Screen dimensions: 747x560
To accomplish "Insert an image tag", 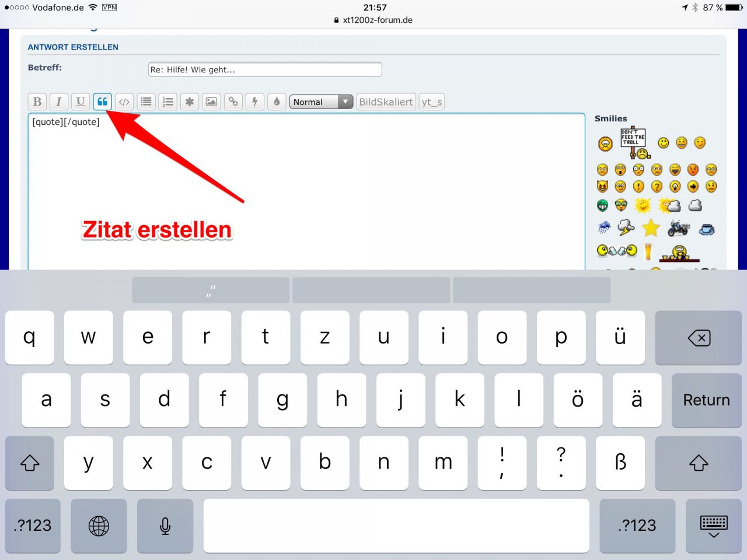I will pyautogui.click(x=211, y=101).
